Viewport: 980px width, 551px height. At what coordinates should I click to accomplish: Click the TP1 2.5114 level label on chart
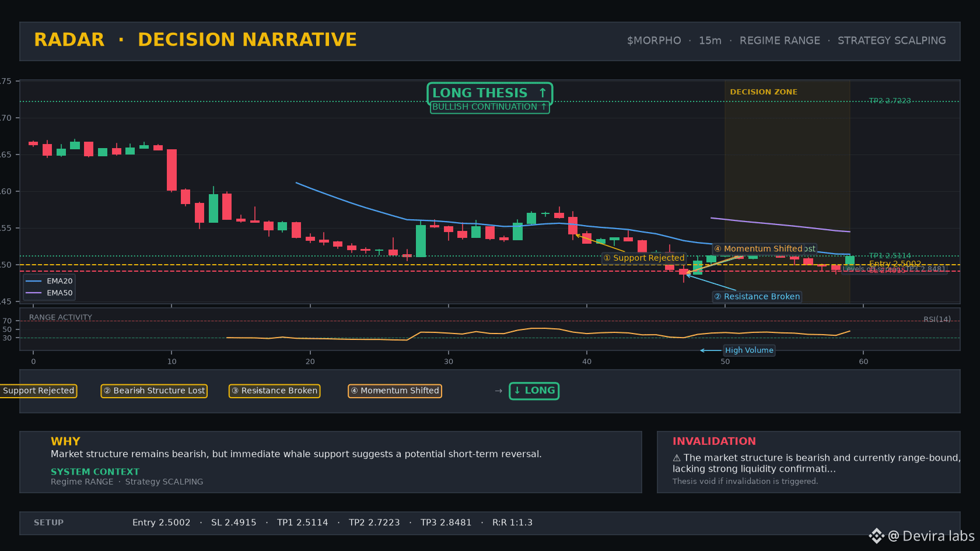point(890,256)
